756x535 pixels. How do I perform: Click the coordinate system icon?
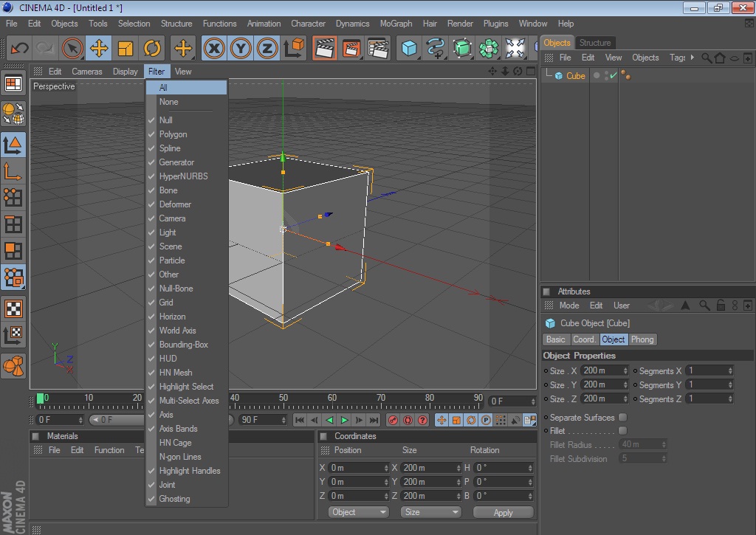294,48
